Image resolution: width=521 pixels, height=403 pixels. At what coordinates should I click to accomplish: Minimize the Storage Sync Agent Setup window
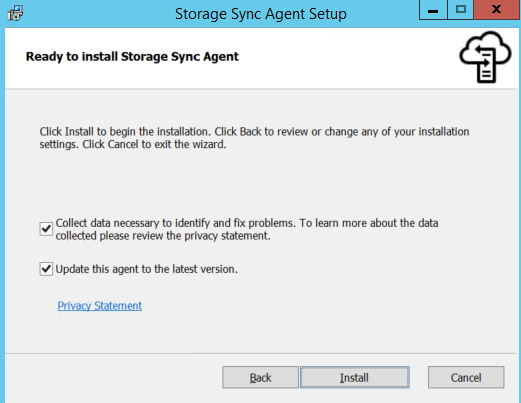click(x=433, y=10)
